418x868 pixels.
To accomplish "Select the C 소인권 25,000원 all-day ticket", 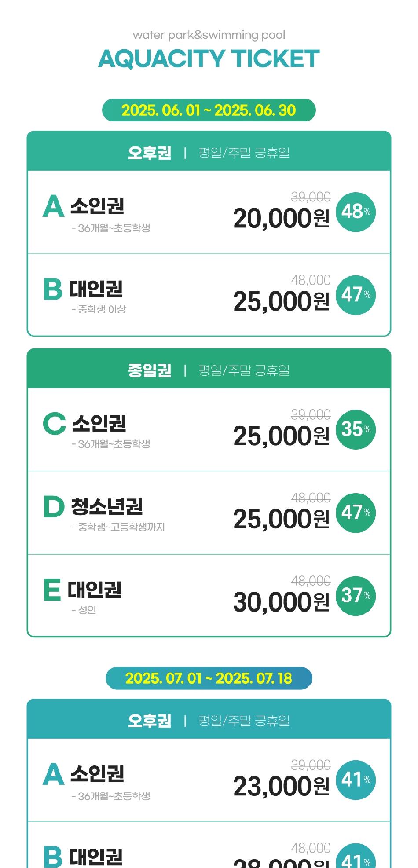I will [209, 429].
